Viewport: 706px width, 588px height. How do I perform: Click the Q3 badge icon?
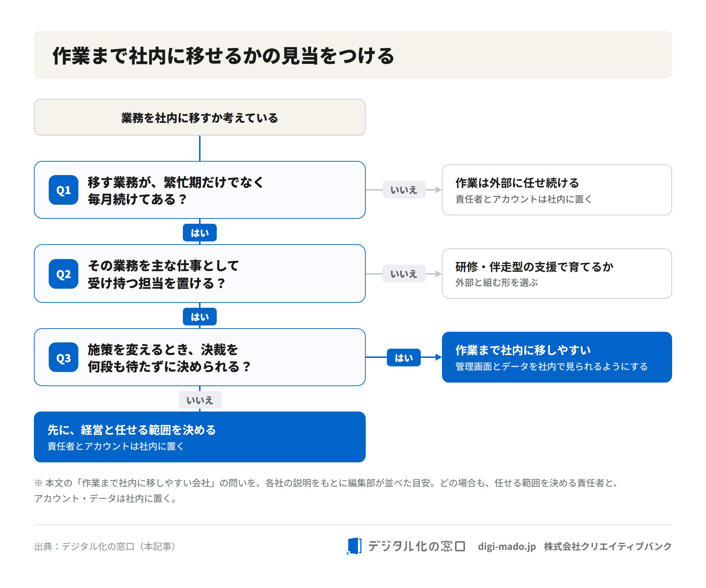click(x=64, y=357)
